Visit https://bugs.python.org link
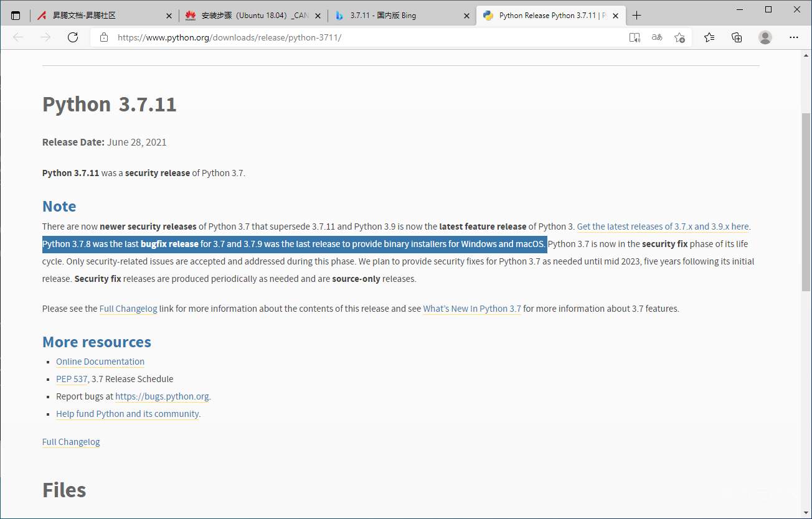The image size is (812, 519). click(162, 396)
